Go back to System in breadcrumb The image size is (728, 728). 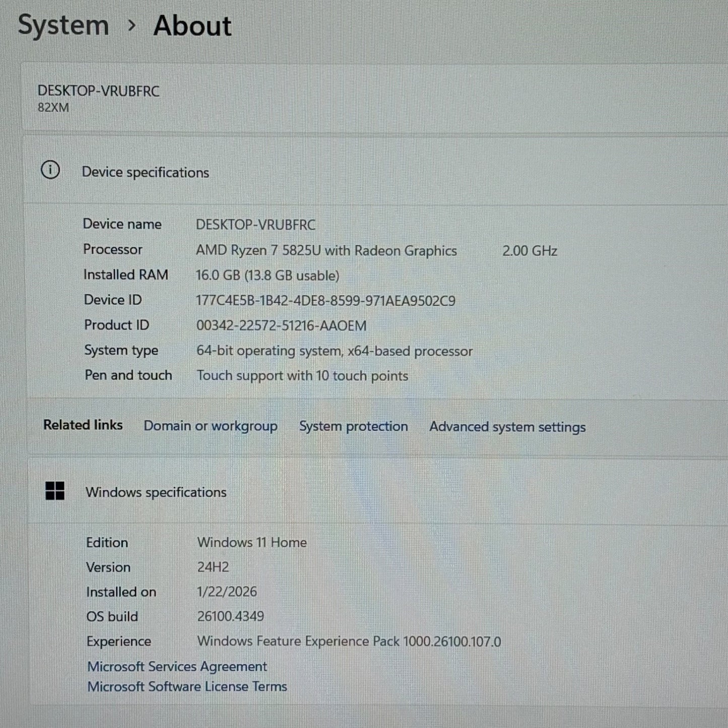(63, 25)
